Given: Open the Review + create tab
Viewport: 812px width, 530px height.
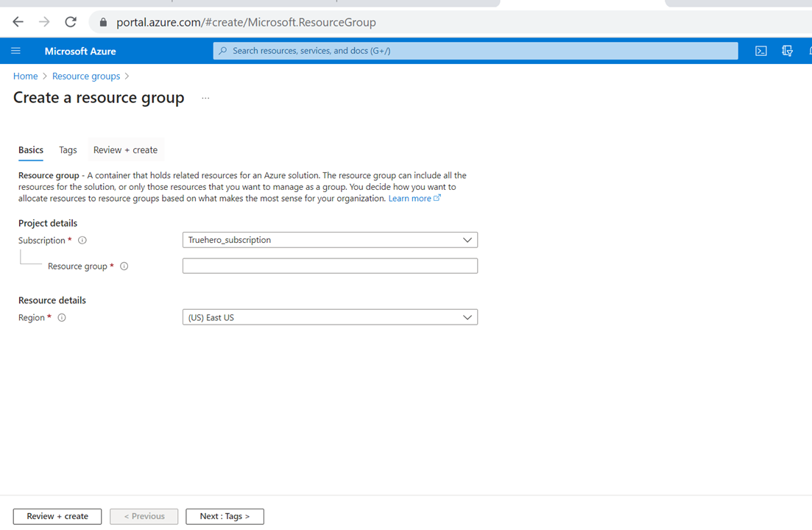Looking at the screenshot, I should coord(125,150).
